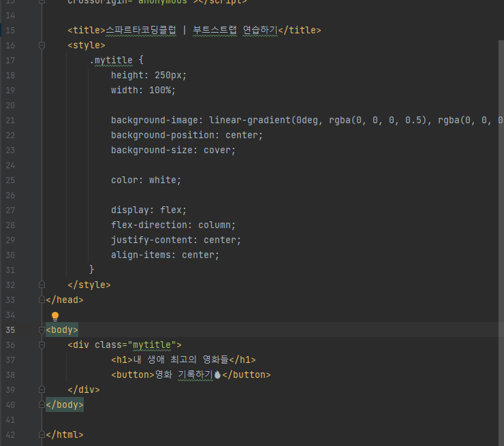Viewport: 504px width, 446px height.
Task: Click the 'color: white;' declaration
Action: pyautogui.click(x=146, y=180)
